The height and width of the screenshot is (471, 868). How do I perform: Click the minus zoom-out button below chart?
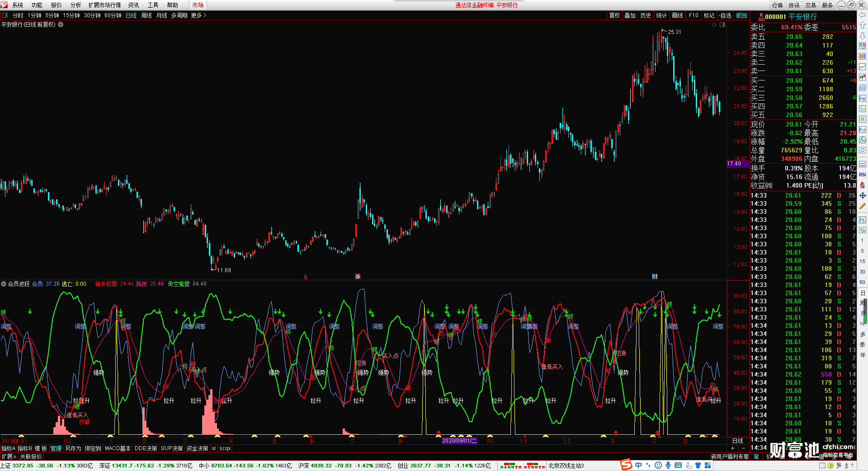click(x=744, y=448)
